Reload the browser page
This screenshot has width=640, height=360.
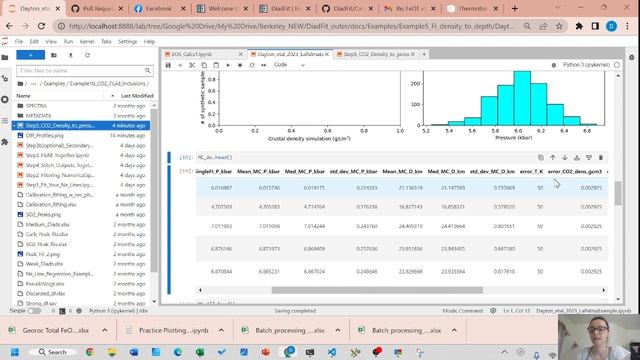[41, 26]
